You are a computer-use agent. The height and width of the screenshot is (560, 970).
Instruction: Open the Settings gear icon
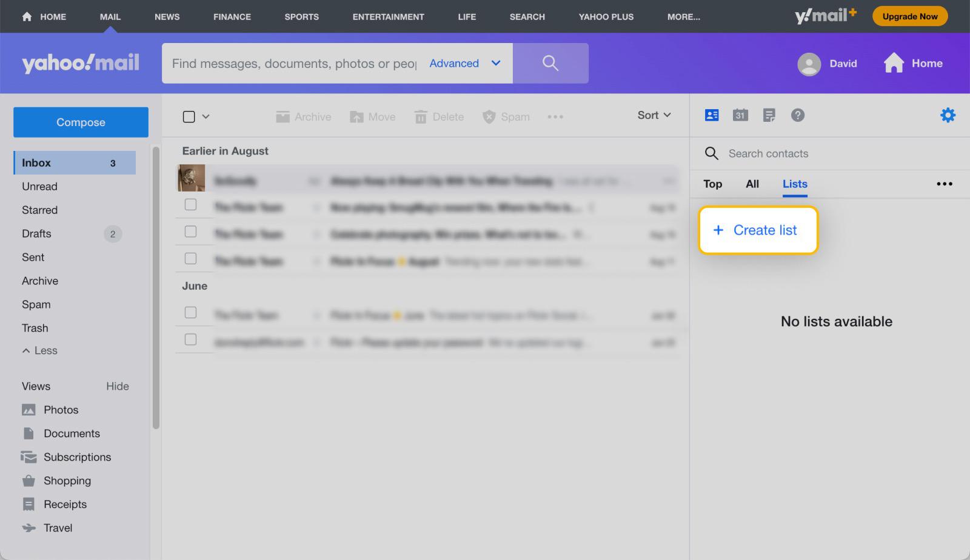(x=948, y=115)
